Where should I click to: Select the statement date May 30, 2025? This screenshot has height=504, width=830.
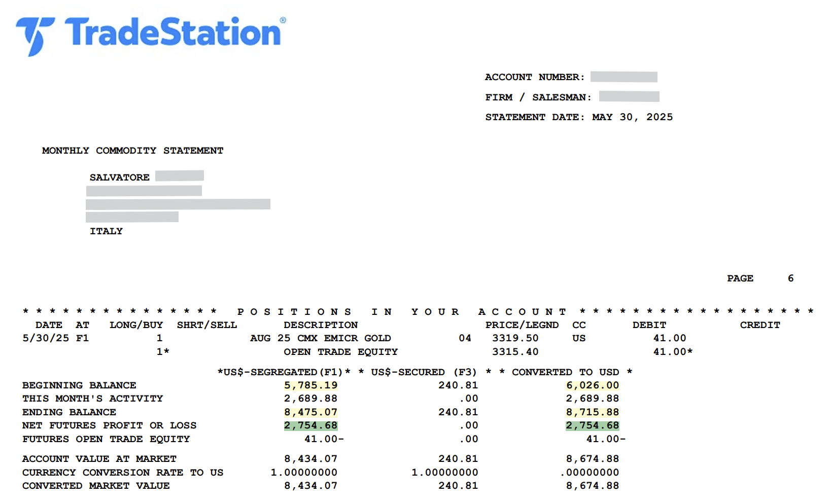632,117
